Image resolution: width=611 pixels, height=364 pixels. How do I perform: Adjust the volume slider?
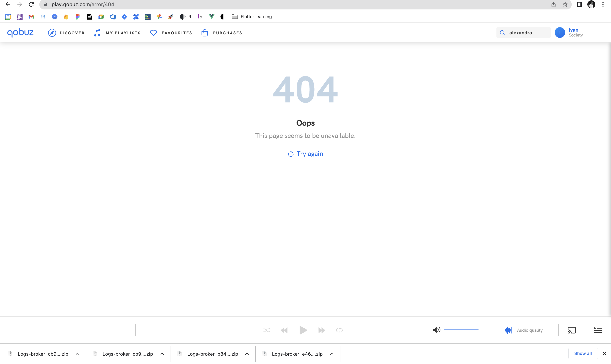coord(461,330)
